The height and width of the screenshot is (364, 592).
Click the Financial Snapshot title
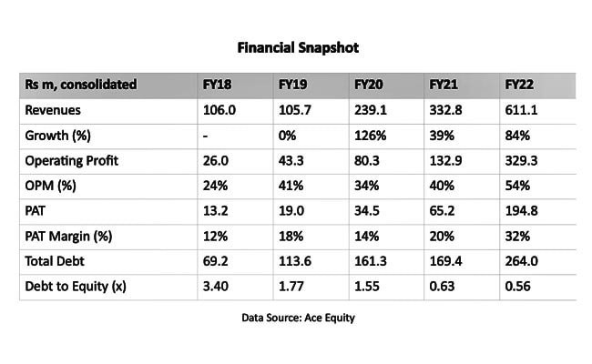296,45
